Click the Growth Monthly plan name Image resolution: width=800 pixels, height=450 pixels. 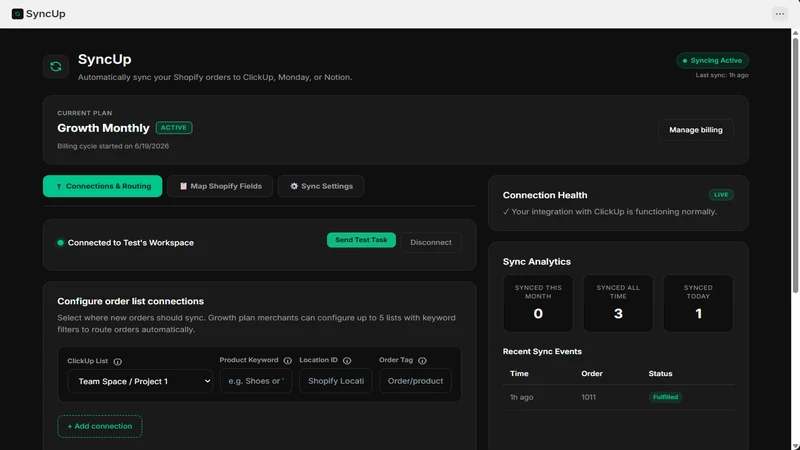(x=103, y=128)
